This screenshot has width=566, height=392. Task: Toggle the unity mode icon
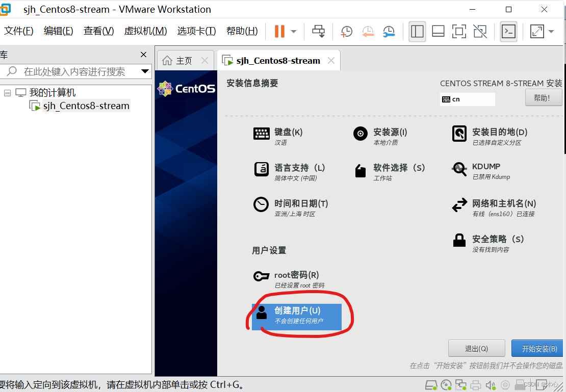[480, 32]
